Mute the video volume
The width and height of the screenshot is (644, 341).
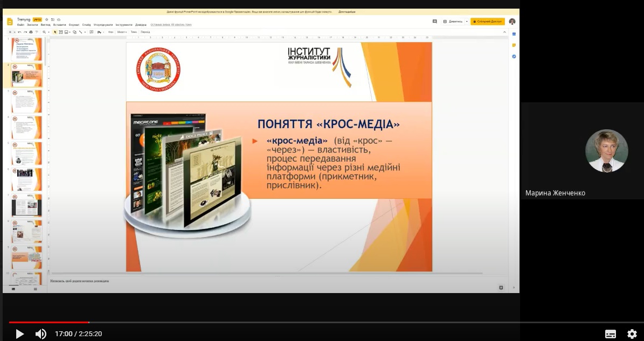pos(41,334)
